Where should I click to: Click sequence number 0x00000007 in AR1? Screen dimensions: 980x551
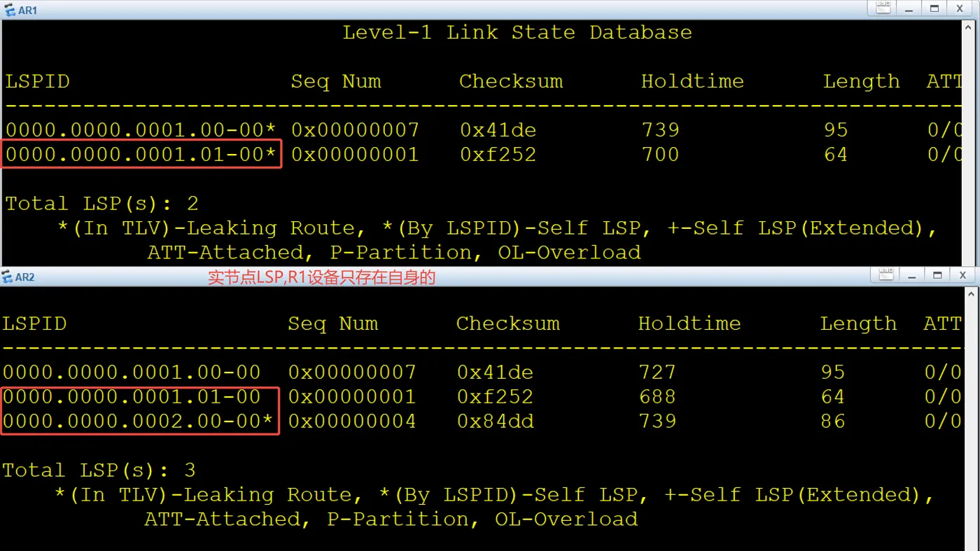pos(355,130)
